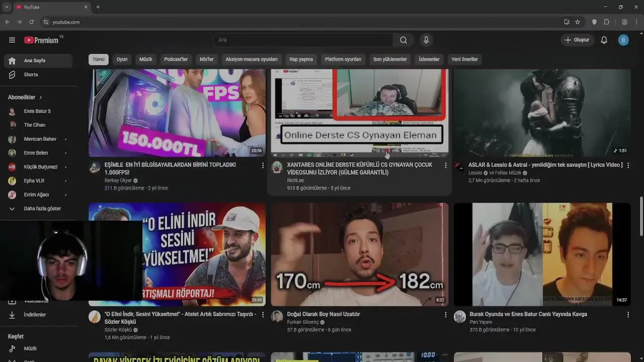
Task: Select the Oyun filter chip
Action: coord(122,59)
